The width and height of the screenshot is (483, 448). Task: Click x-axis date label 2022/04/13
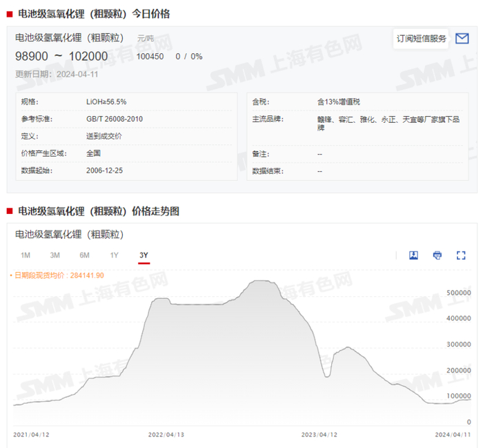[166, 434]
